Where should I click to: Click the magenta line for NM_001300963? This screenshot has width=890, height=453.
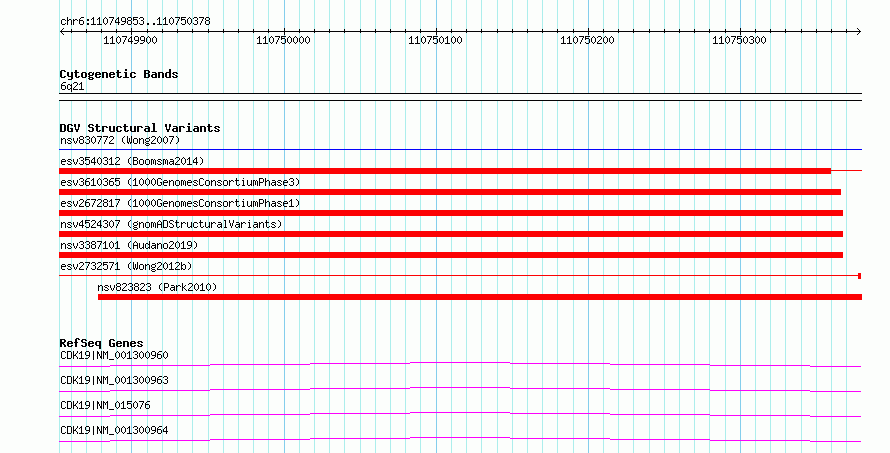(460, 389)
